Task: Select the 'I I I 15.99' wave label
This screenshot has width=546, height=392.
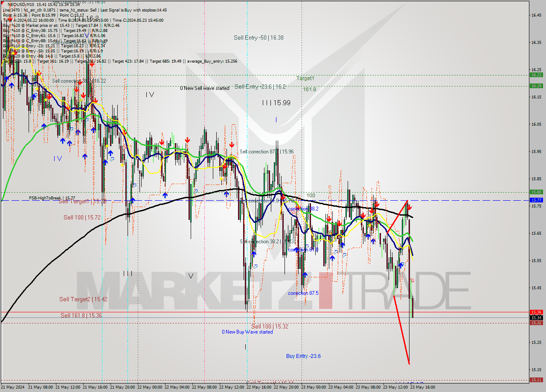Action: (x=276, y=103)
